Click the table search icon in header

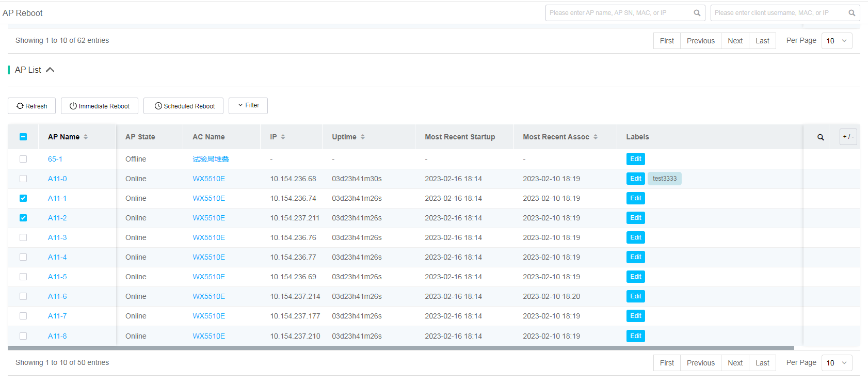pyautogui.click(x=821, y=137)
